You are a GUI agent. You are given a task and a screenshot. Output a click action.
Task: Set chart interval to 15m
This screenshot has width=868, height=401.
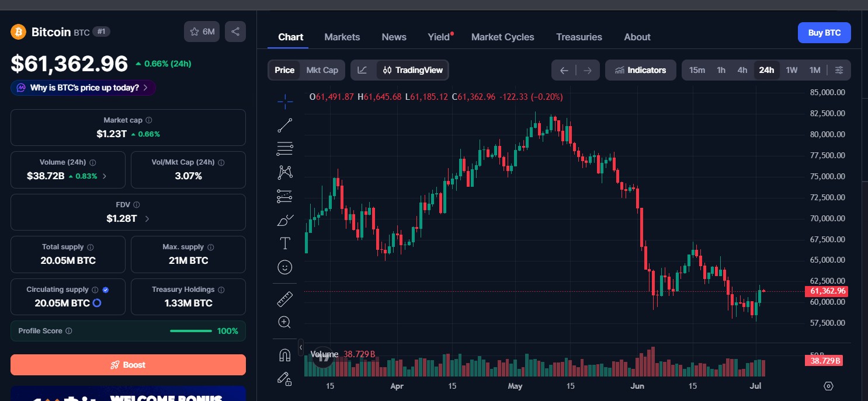[x=697, y=70]
